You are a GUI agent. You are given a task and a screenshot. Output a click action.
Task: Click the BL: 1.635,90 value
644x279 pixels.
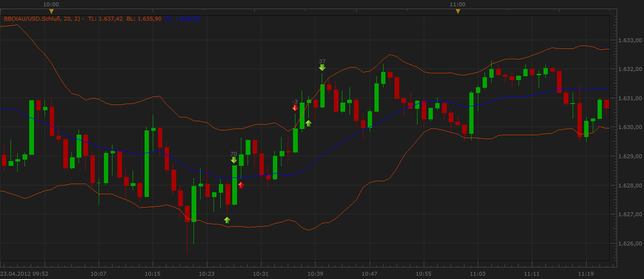[x=144, y=19]
